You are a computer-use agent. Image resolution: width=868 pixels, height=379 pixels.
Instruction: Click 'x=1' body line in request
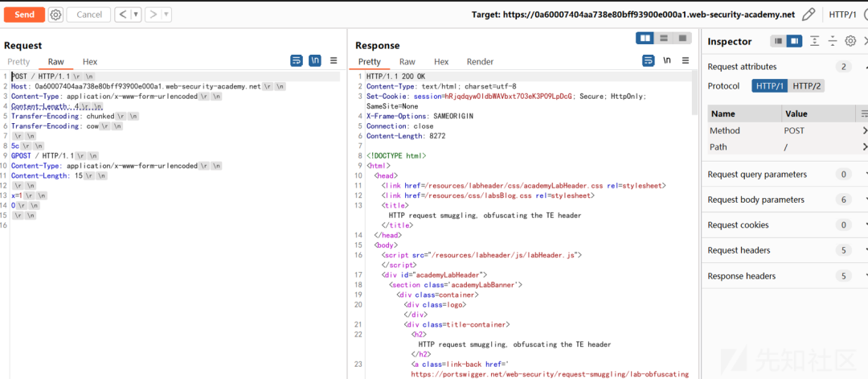tap(30, 196)
